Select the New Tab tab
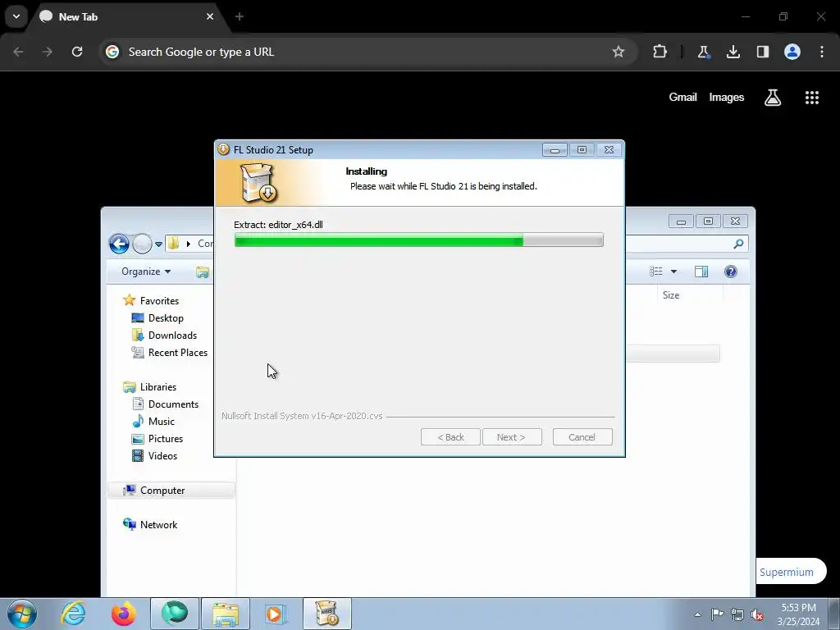The image size is (840, 630). click(126, 16)
